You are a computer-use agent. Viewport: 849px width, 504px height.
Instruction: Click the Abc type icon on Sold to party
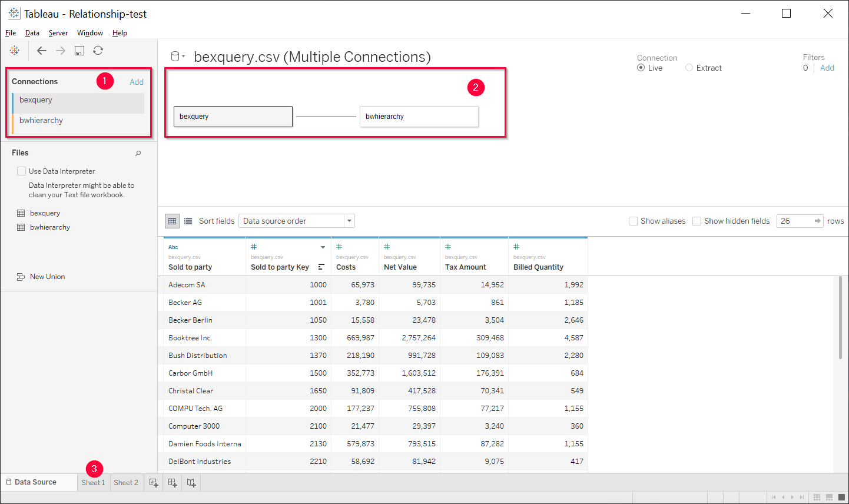click(173, 247)
